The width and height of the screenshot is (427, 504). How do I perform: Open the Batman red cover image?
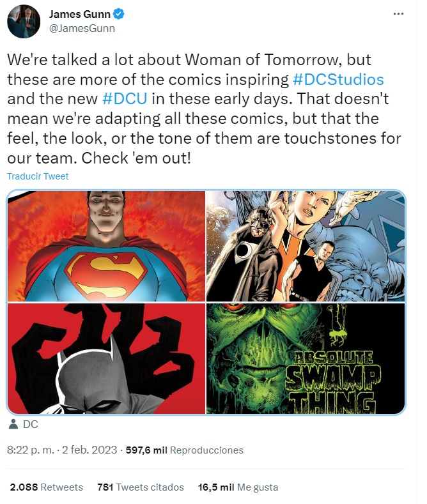pos(106,358)
